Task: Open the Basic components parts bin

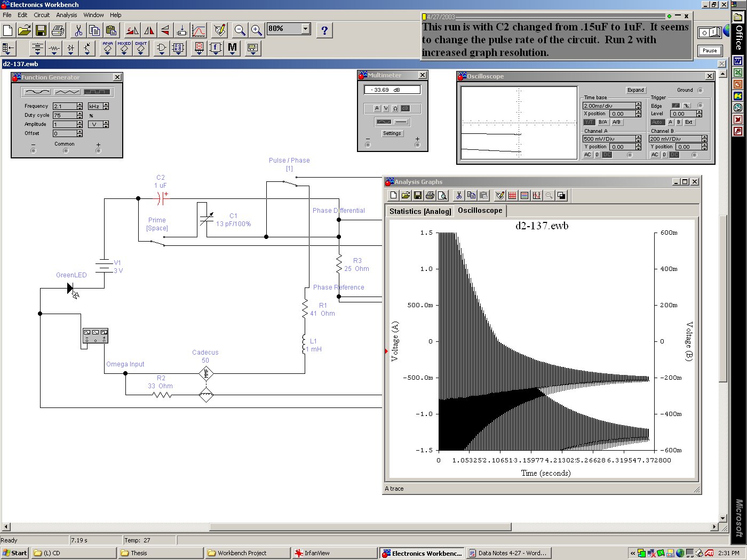Action: [x=54, y=49]
